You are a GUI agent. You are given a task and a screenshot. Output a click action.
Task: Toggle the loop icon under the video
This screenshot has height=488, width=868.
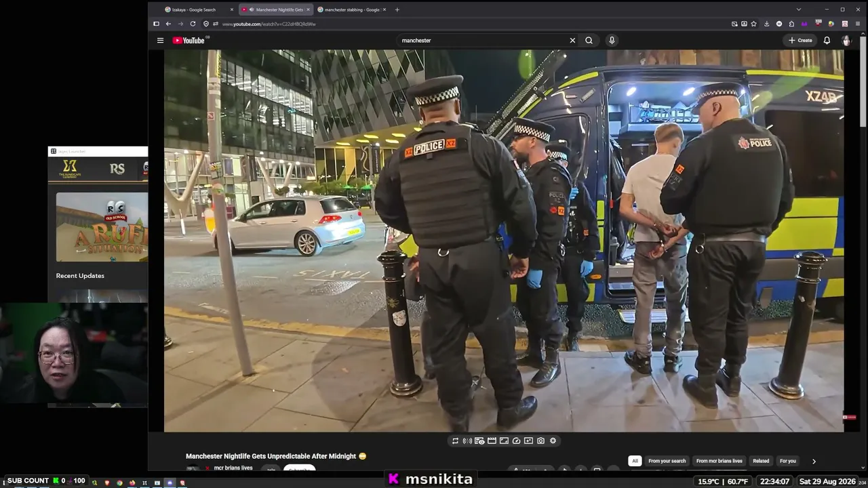point(455,441)
